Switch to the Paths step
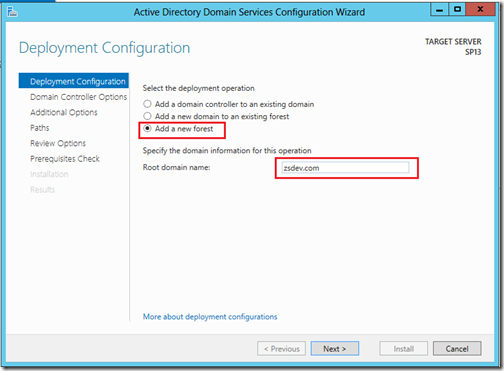This screenshot has height=371, width=504. point(40,128)
